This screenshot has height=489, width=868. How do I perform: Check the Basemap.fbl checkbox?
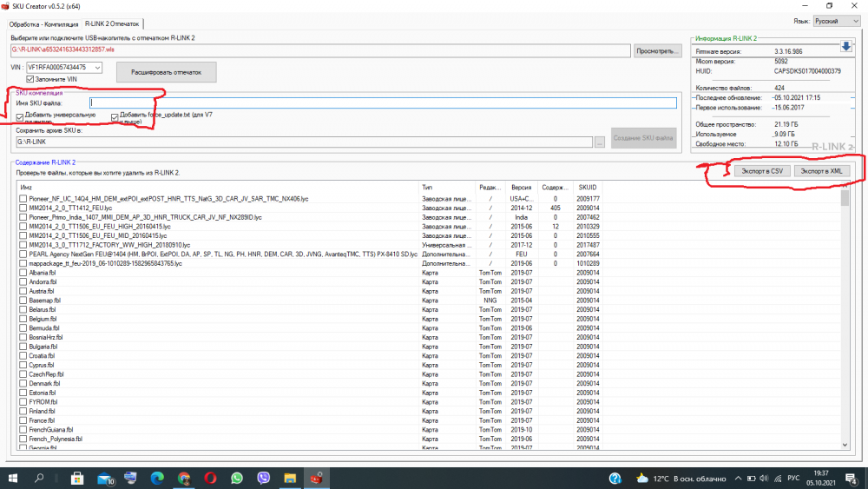click(23, 301)
